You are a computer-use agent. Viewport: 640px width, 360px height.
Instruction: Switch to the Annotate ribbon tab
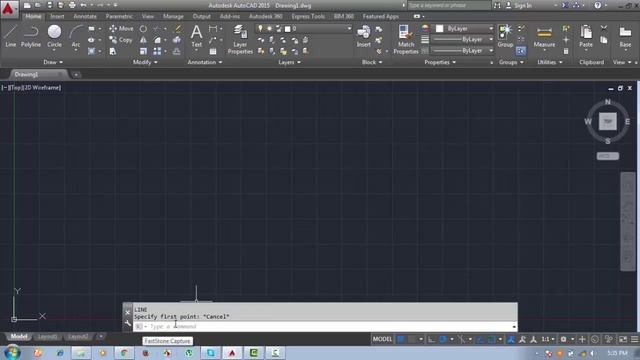tap(85, 16)
